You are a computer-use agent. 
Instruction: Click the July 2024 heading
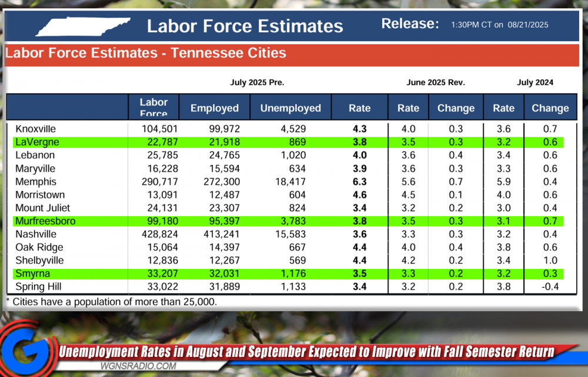(x=535, y=83)
